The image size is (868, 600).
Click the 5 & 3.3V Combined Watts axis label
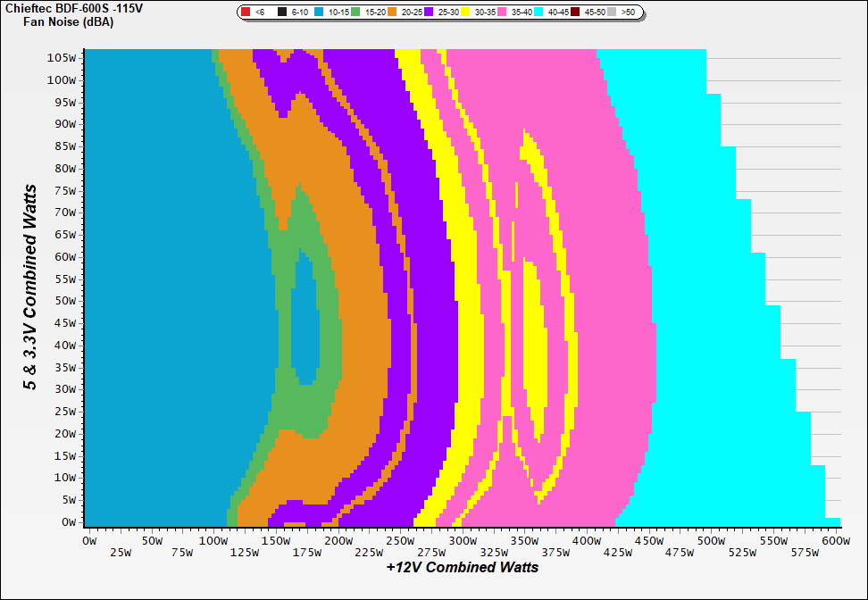pos(30,287)
